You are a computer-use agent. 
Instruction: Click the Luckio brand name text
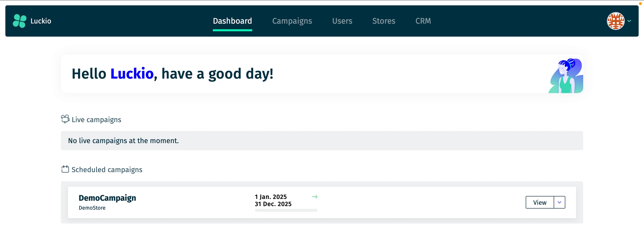point(41,21)
